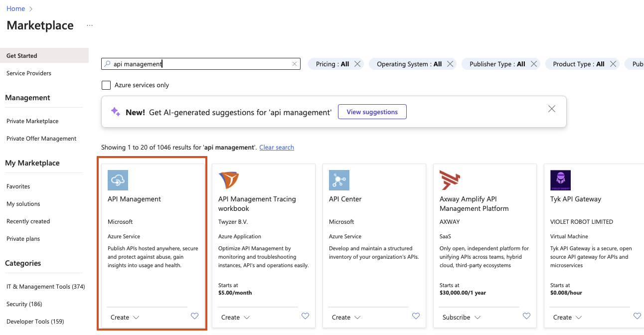Click the View suggestions button
The height and width of the screenshot is (335, 644).
(372, 112)
